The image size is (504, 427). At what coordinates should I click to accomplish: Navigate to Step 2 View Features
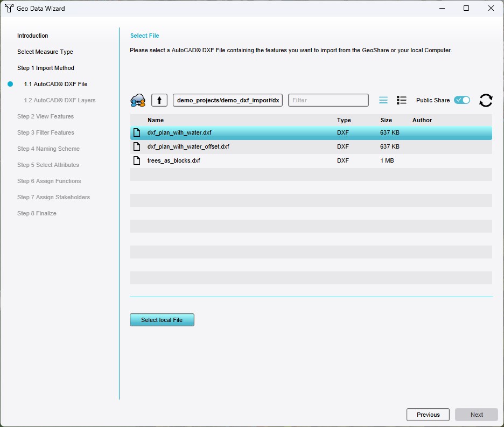coord(45,116)
